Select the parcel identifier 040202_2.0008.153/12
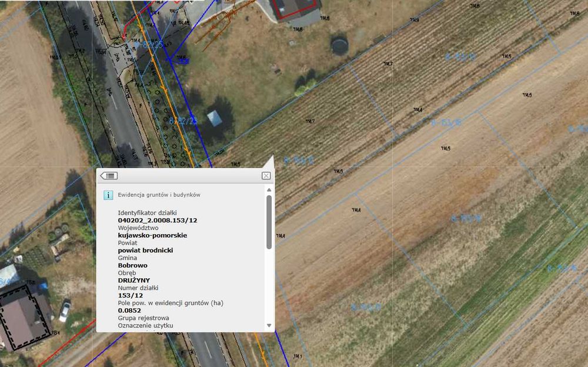 (x=158, y=221)
